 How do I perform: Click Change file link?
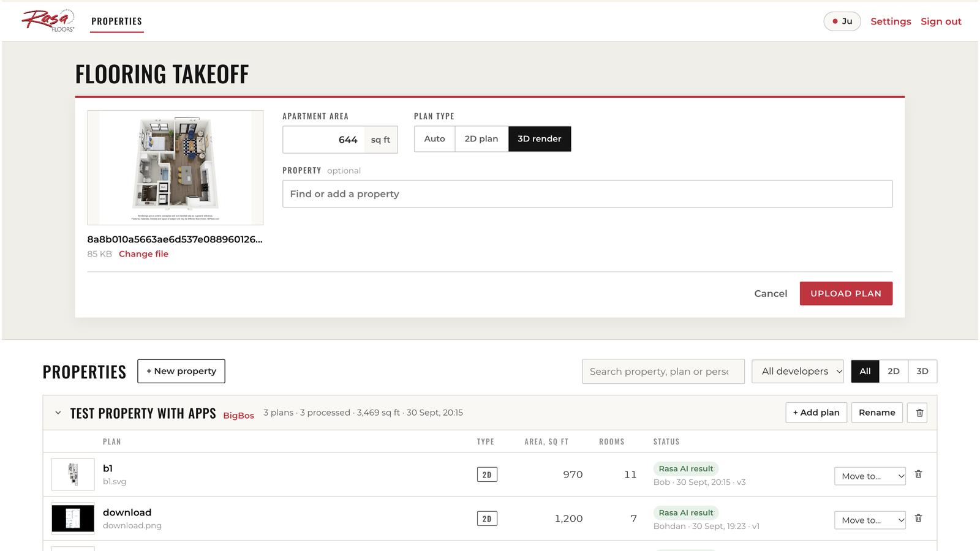pyautogui.click(x=143, y=254)
